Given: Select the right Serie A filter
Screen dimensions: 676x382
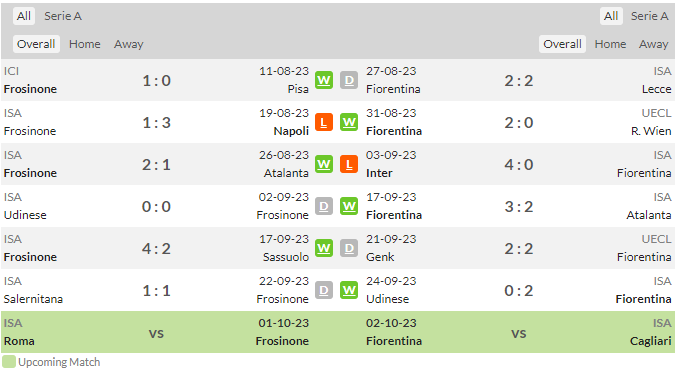Looking at the screenshot, I should click(x=649, y=16).
